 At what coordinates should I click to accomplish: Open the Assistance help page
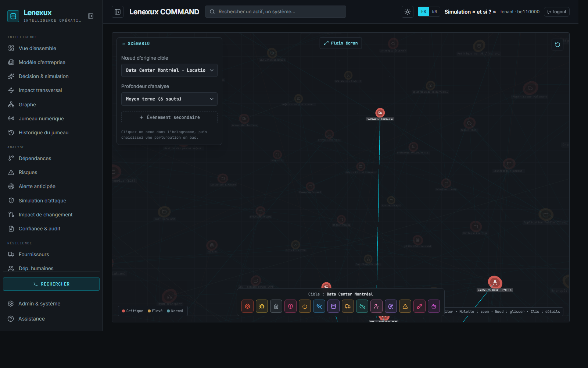(51, 319)
